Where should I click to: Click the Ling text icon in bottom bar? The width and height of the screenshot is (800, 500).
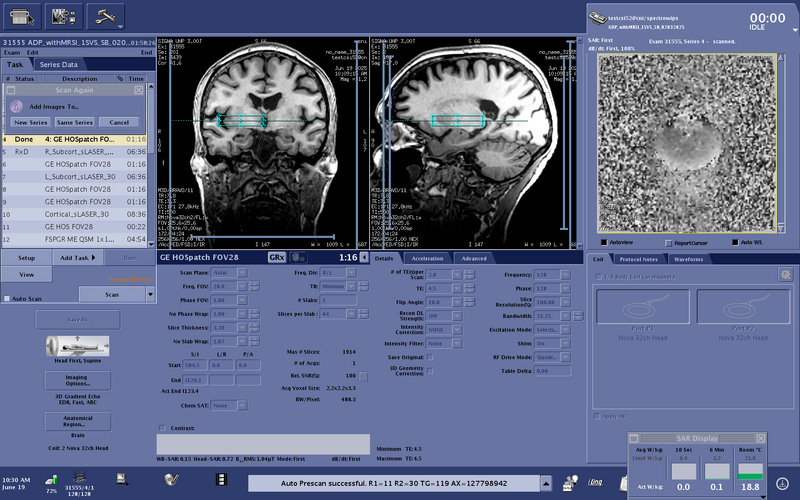[x=595, y=482]
